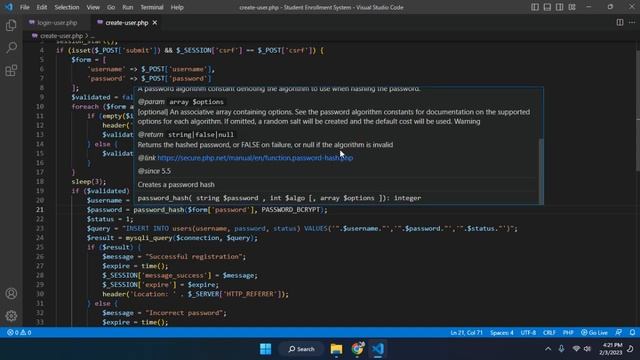Show hidden system tray icons

[548, 349]
